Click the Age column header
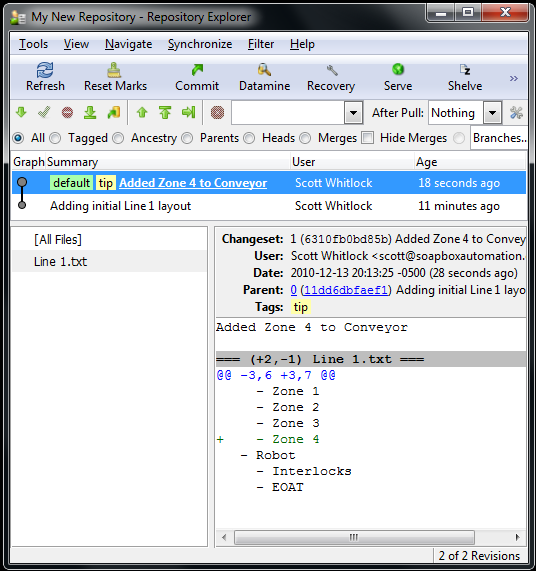536x571 pixels. coord(470,162)
